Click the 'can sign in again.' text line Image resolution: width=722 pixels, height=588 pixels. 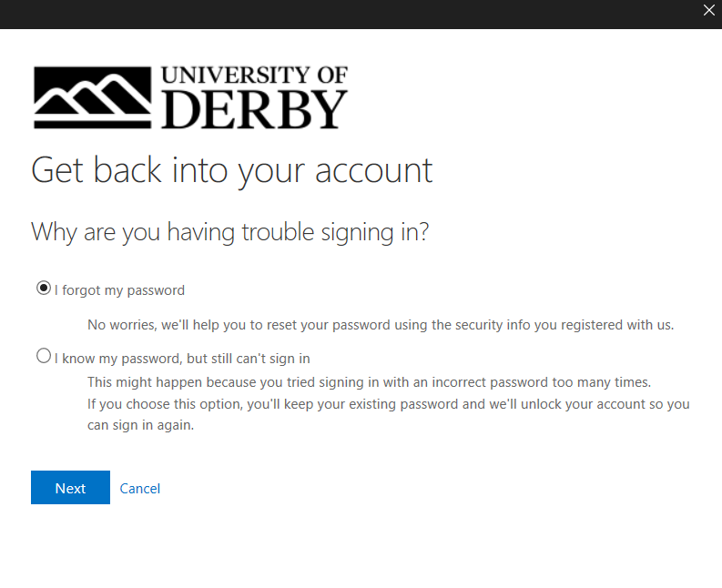click(140, 425)
